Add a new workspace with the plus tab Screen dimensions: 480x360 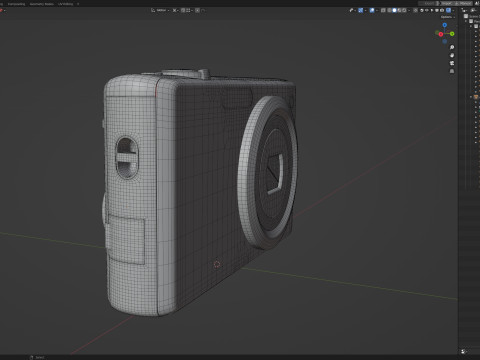coord(78,4)
